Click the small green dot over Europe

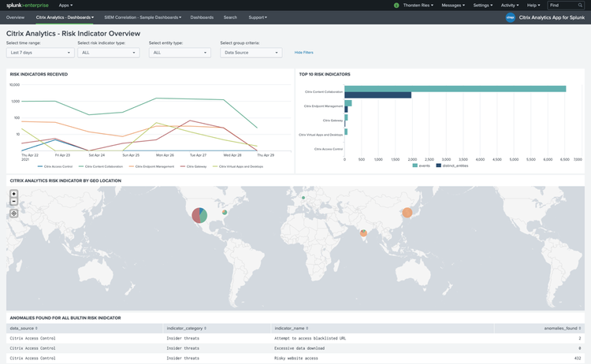303,198
